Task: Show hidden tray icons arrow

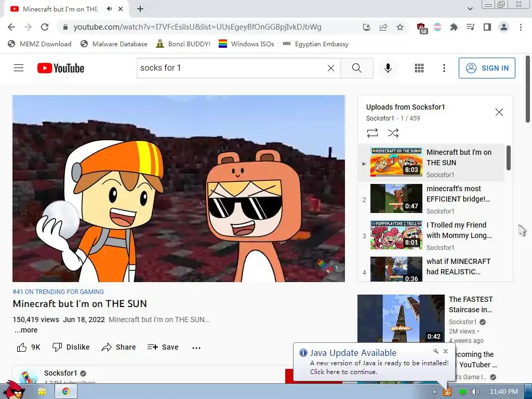Action: point(434,392)
